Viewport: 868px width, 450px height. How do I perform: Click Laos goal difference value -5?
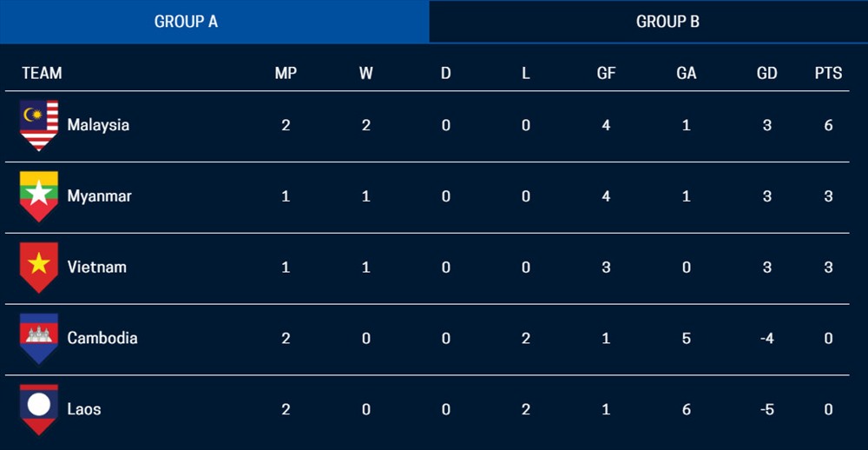click(x=766, y=409)
